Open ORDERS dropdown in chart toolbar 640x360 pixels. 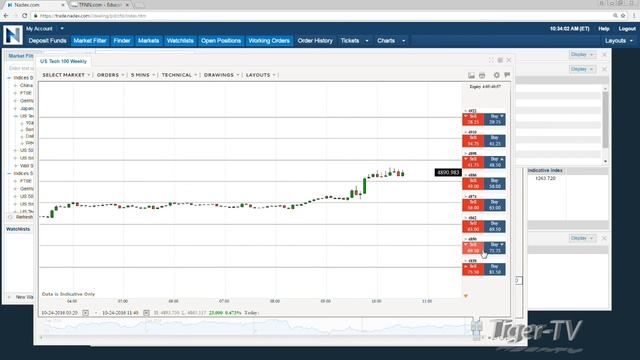point(110,75)
